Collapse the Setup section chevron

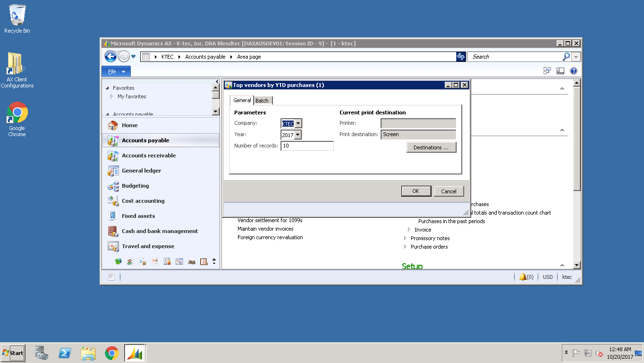tap(562, 266)
